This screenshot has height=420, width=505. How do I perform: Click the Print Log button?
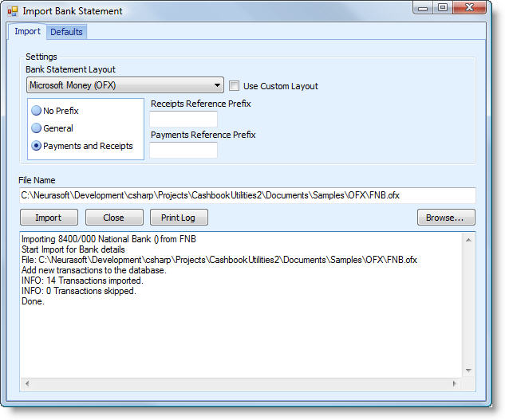(179, 218)
